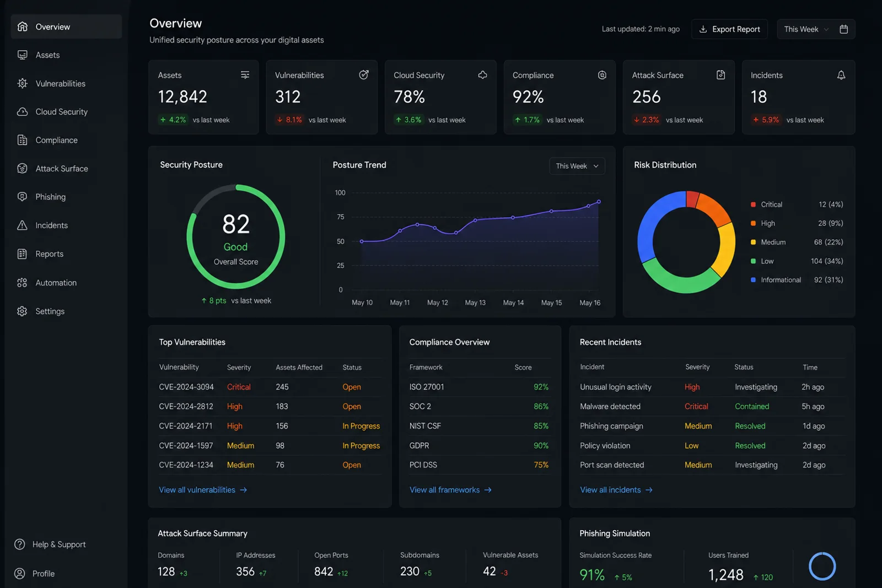Click the target icon on Vulnerabilities card
This screenshot has height=588, width=882.
coord(364,75)
